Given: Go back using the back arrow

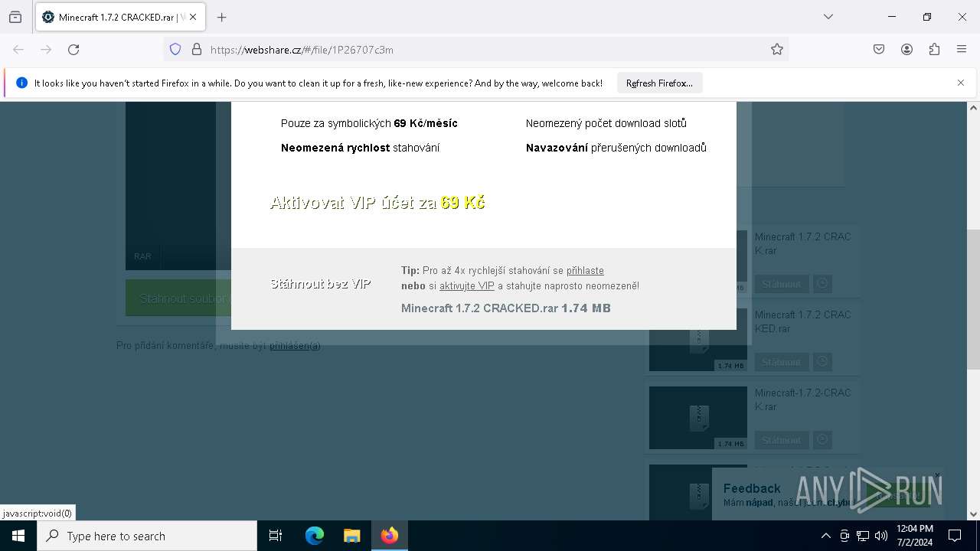Looking at the screenshot, I should [18, 50].
